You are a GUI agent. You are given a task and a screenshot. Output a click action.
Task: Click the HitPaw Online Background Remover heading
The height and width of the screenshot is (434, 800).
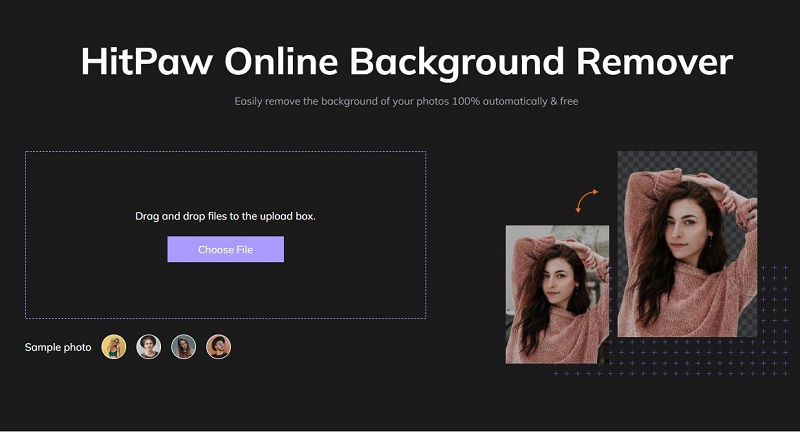tap(407, 62)
